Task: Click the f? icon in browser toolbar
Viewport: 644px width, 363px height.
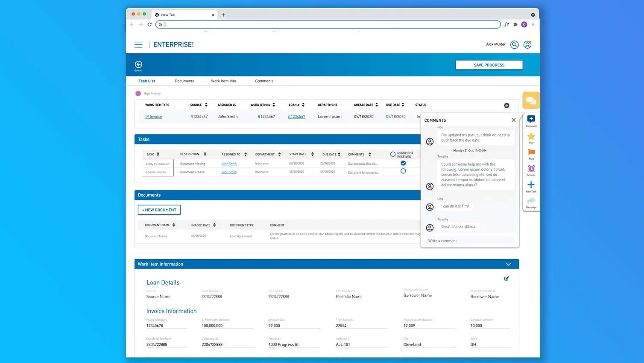Action: 506,24
